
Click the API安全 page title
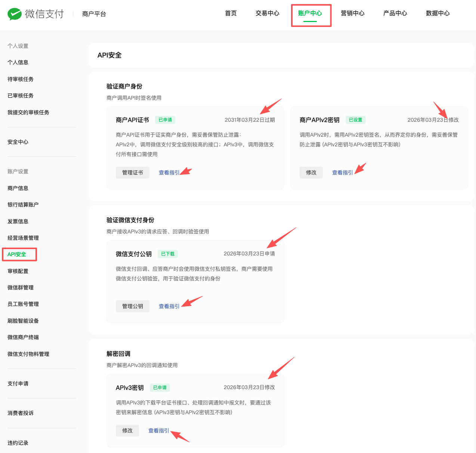[x=109, y=55]
